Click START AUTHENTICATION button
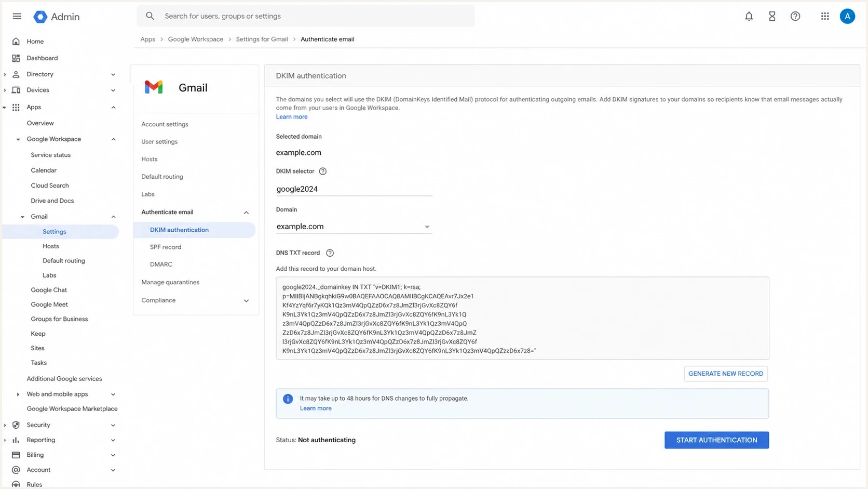 coord(716,440)
